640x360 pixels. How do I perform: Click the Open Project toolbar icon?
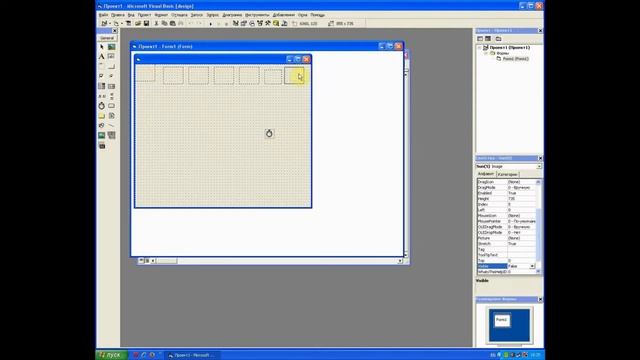coord(138,24)
